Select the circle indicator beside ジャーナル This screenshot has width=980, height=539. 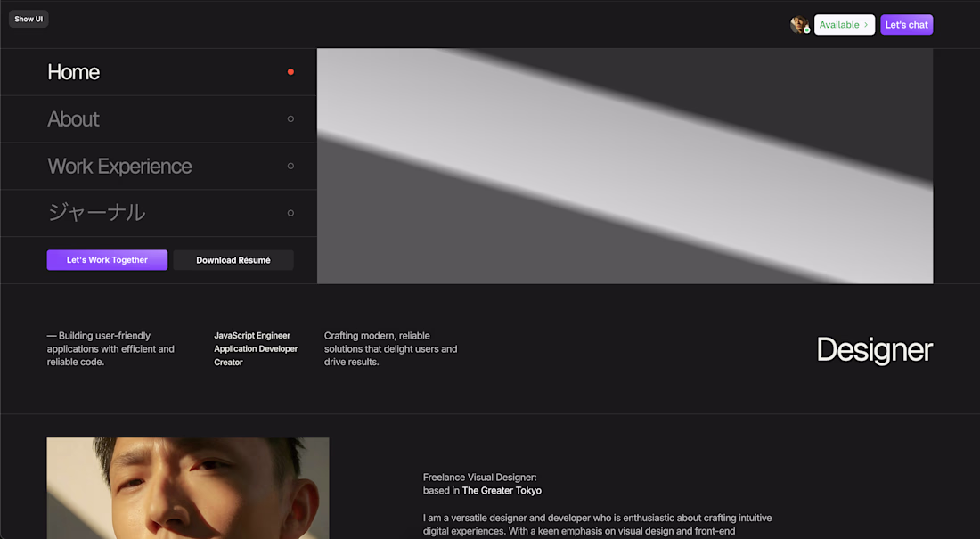click(290, 213)
